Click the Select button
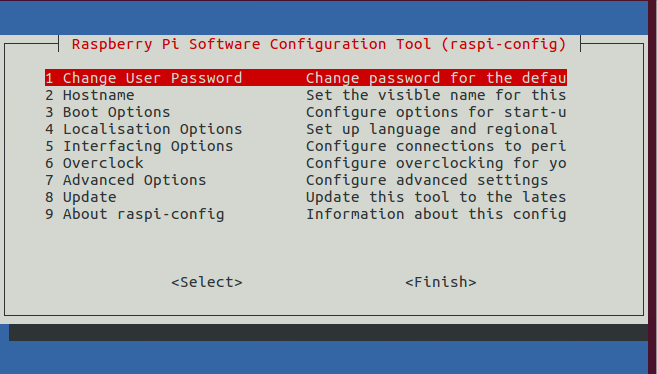The image size is (657, 374). (x=207, y=282)
